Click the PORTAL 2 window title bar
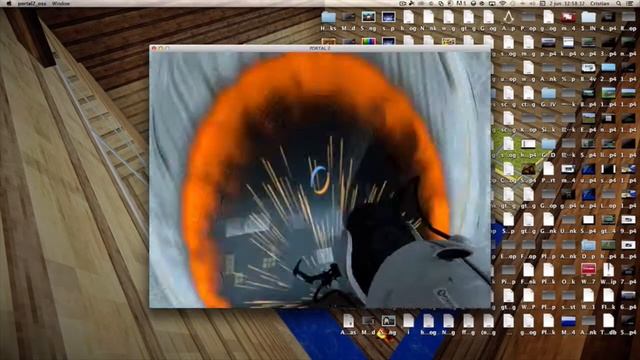 pyautogui.click(x=320, y=48)
